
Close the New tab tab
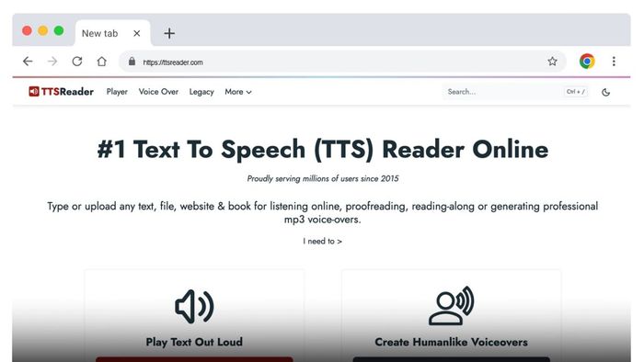tap(137, 33)
